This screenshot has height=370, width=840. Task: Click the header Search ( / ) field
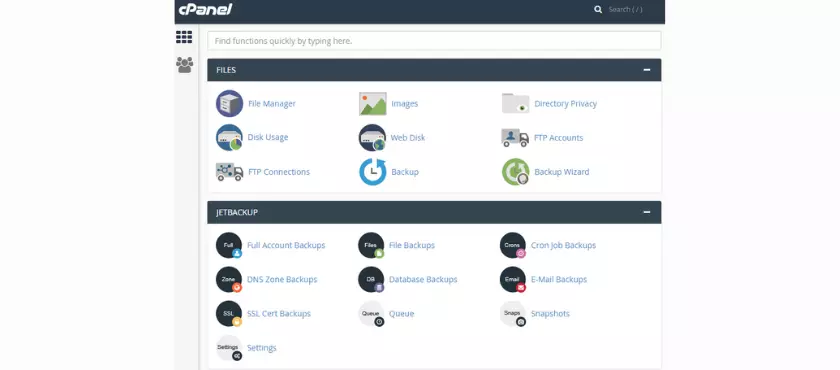(625, 9)
